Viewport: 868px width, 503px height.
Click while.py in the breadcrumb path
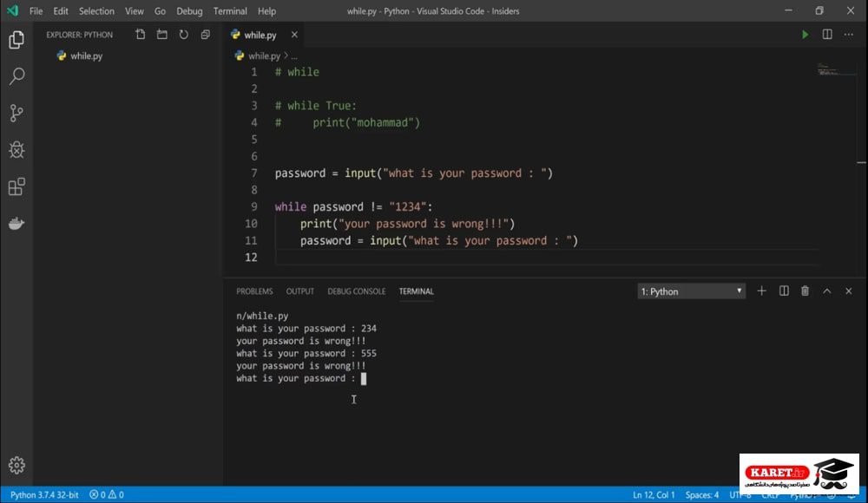264,56
